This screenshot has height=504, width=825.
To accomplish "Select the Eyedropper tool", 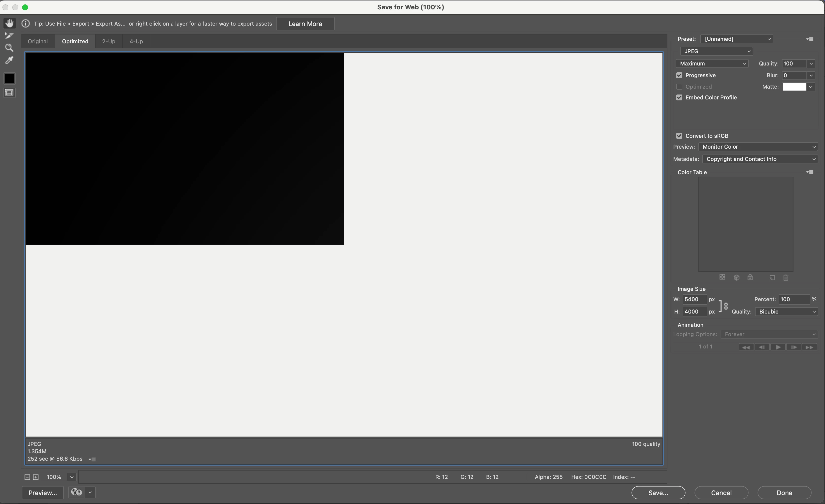I will tap(9, 61).
